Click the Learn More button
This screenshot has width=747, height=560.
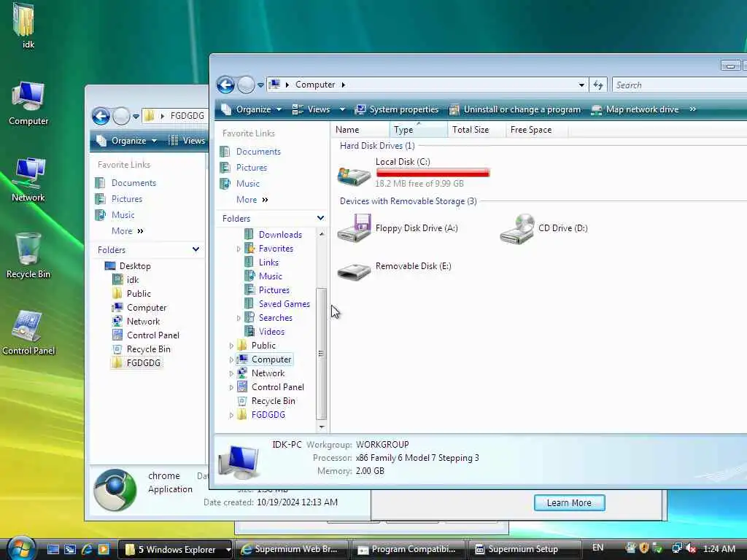pyautogui.click(x=569, y=503)
